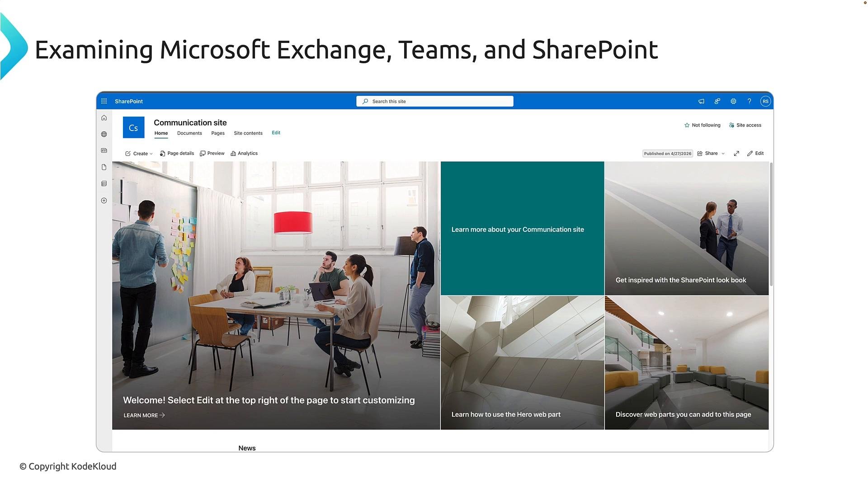Click the Cs site logo tile
Screen dimensions: 868x488
(x=133, y=127)
